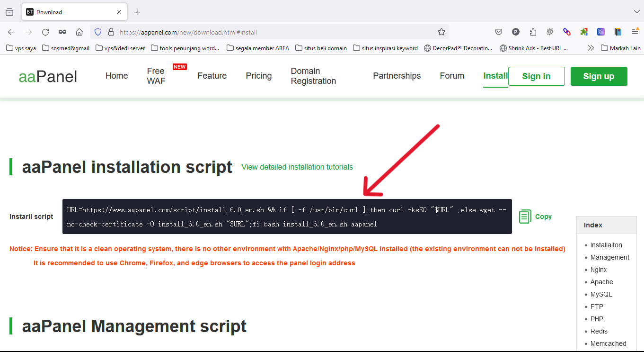Open a new browser tab with plus icon
This screenshot has height=352, width=644.
click(137, 12)
